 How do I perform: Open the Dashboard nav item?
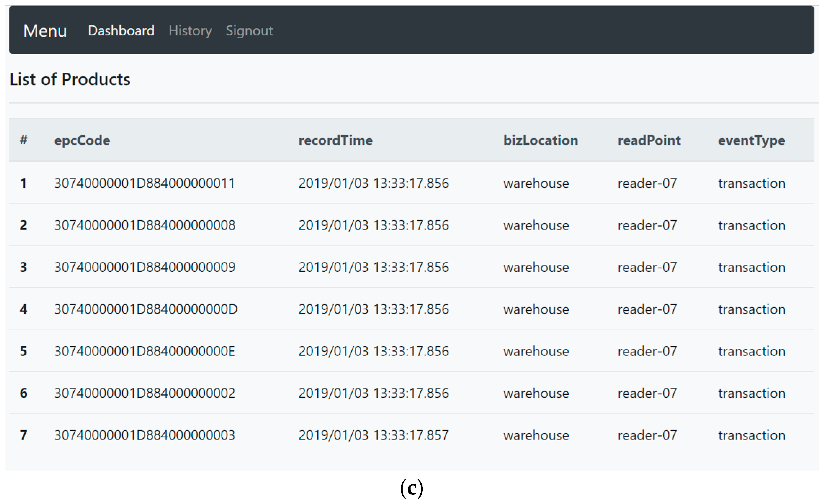click(x=121, y=31)
